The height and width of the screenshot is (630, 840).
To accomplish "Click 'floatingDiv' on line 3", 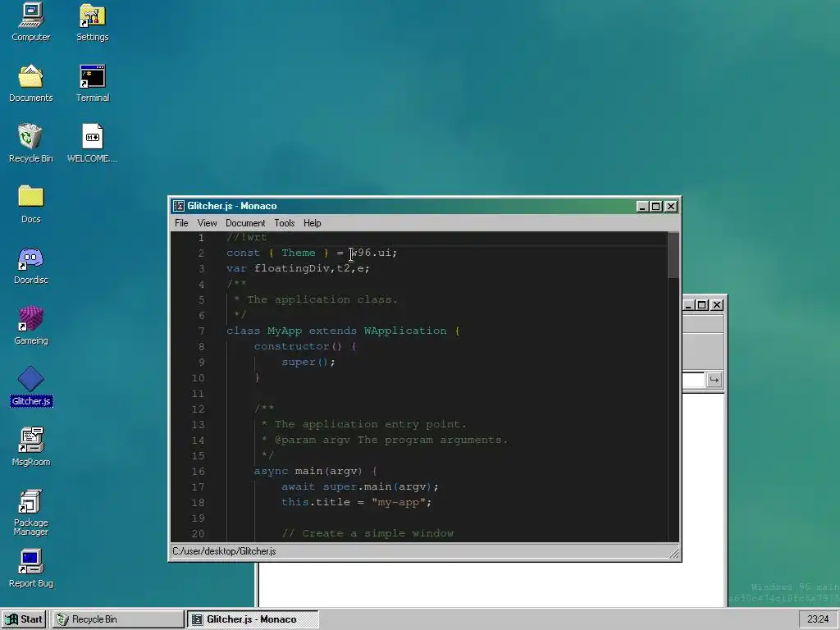I will [291, 268].
